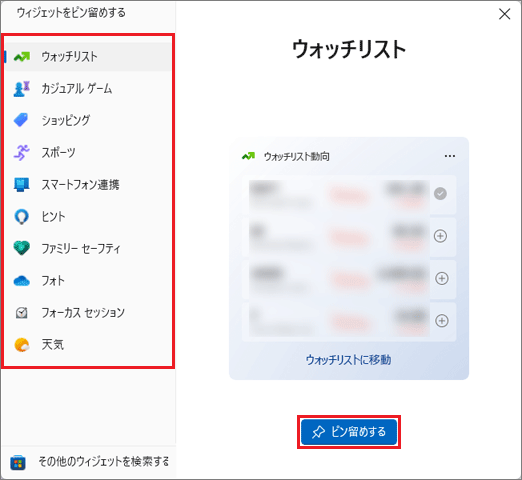Select ウォッチリスト in the widget list
Viewport: 522px width, 480px height.
coord(88,57)
